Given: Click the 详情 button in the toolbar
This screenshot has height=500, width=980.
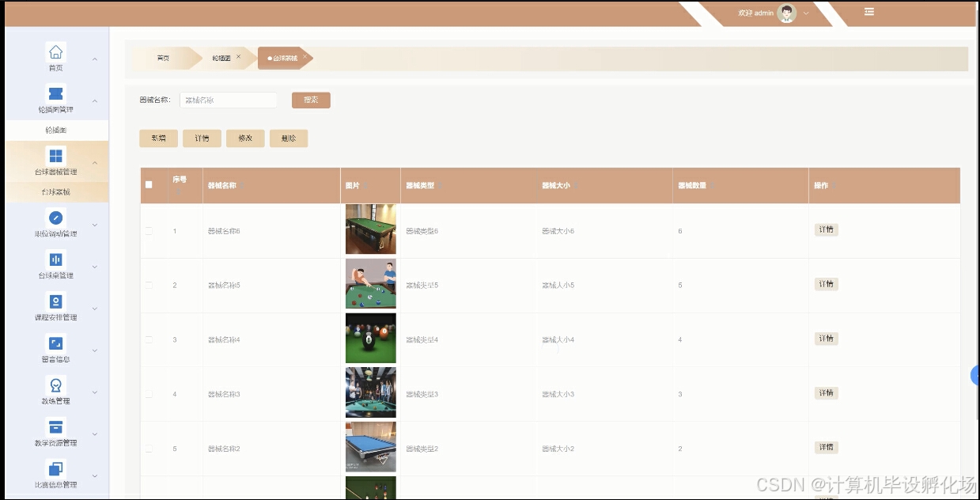Looking at the screenshot, I should [202, 138].
